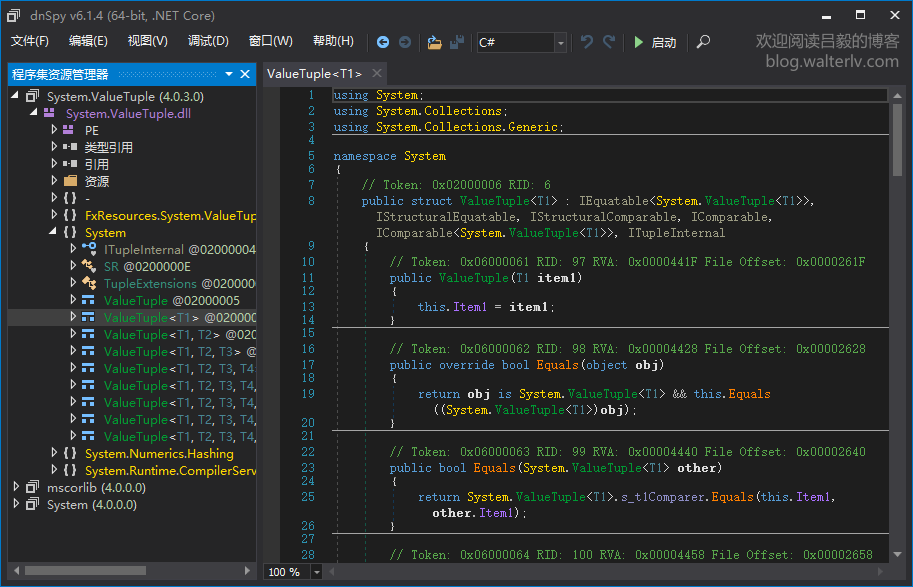Click the editor scroll down arrow
This screenshot has width=913, height=587.
point(897,554)
